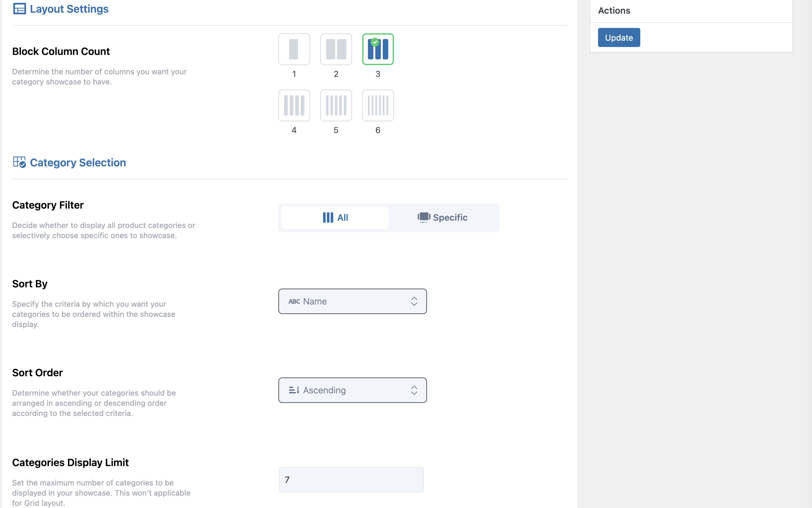Click the Update button

[x=619, y=38]
